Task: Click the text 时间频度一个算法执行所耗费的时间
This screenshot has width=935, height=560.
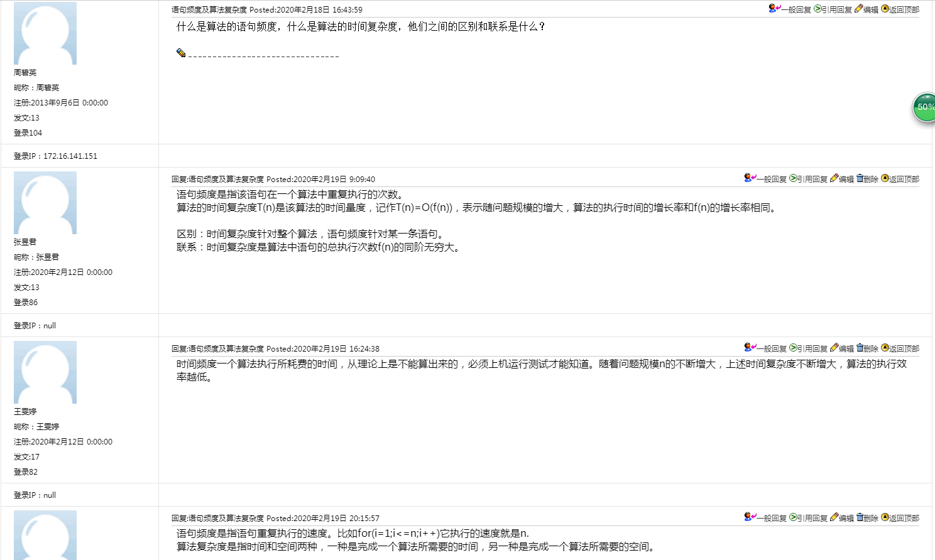Action: pos(257,364)
